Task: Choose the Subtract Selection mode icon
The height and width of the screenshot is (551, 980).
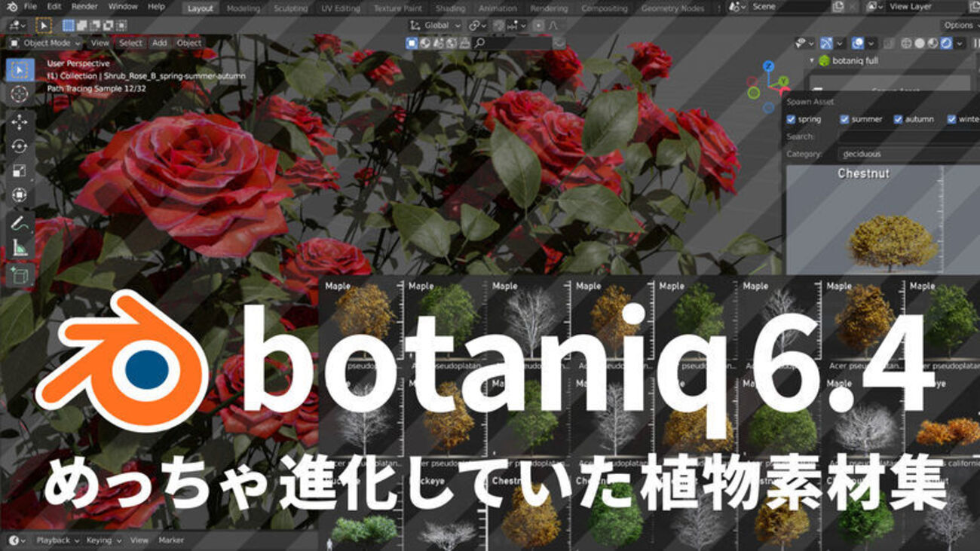Action: (95, 25)
